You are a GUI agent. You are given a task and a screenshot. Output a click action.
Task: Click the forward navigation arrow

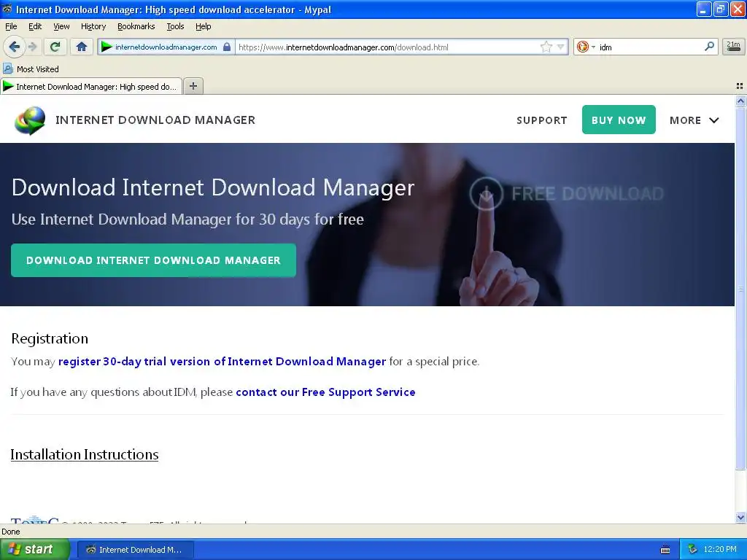click(32, 47)
